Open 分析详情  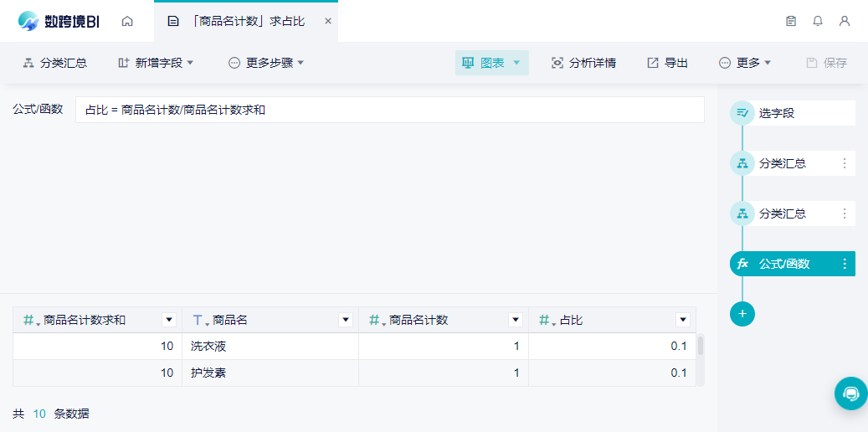click(584, 63)
